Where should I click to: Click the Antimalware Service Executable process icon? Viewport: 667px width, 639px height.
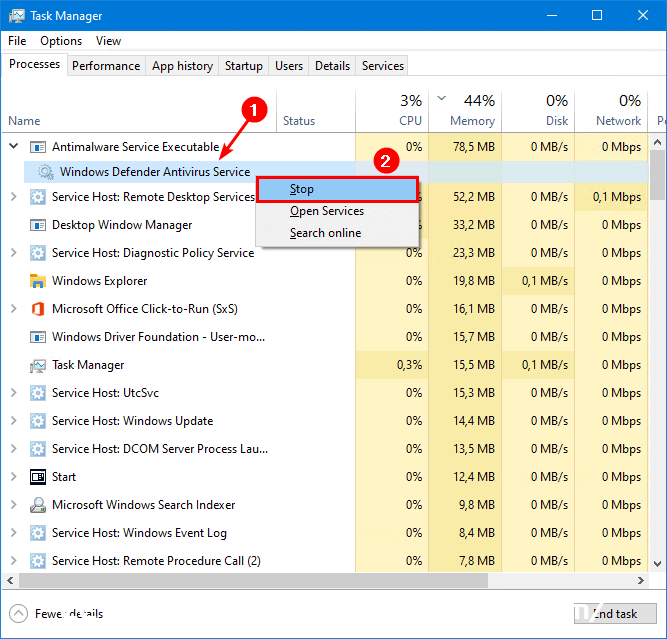click(x=38, y=147)
